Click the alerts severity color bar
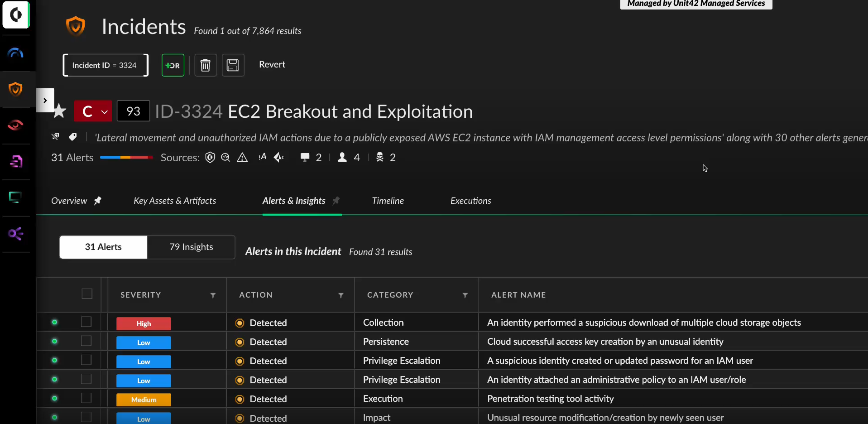868x424 pixels. [126, 158]
